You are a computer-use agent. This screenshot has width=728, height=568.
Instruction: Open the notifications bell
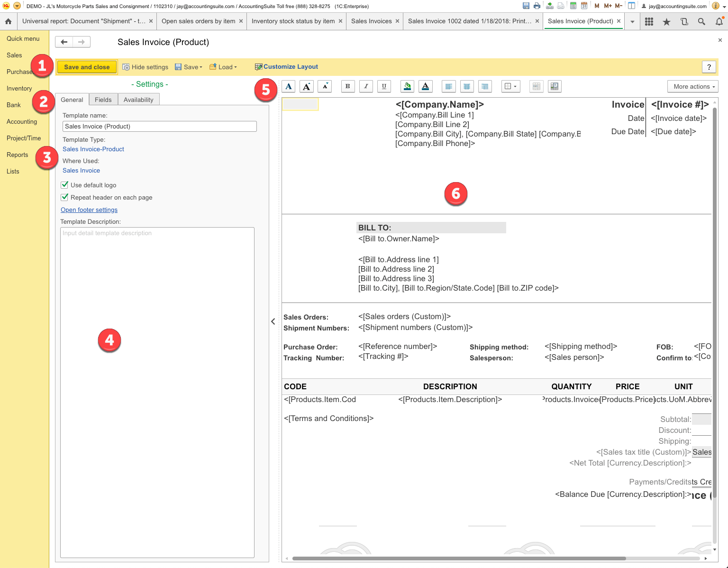[719, 21]
